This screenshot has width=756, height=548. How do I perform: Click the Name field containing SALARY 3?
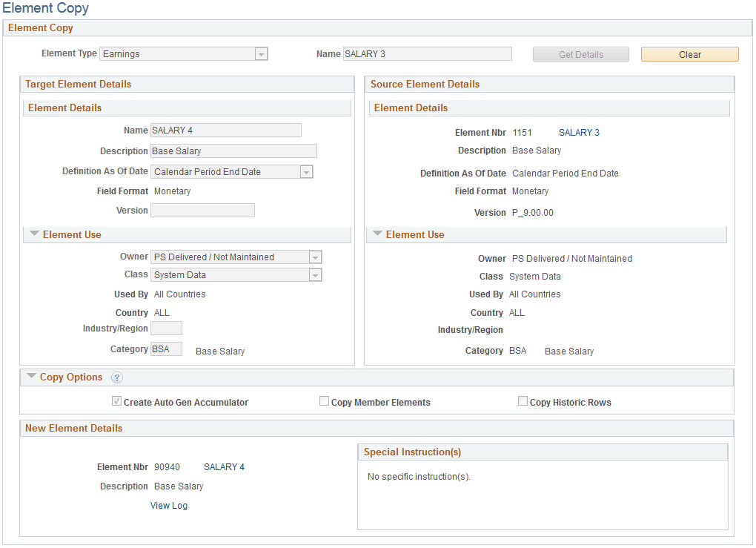pos(426,53)
